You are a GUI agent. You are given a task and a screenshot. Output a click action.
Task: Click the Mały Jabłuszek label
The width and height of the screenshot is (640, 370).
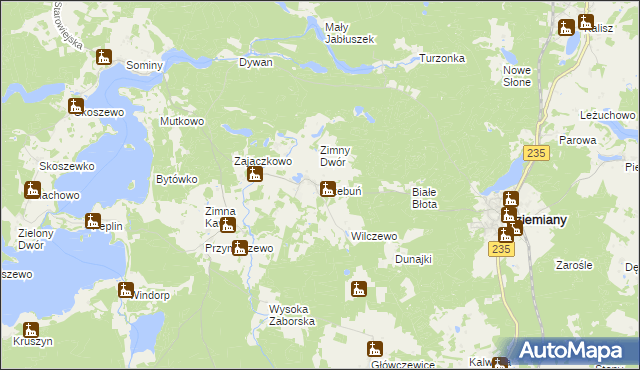point(349,33)
